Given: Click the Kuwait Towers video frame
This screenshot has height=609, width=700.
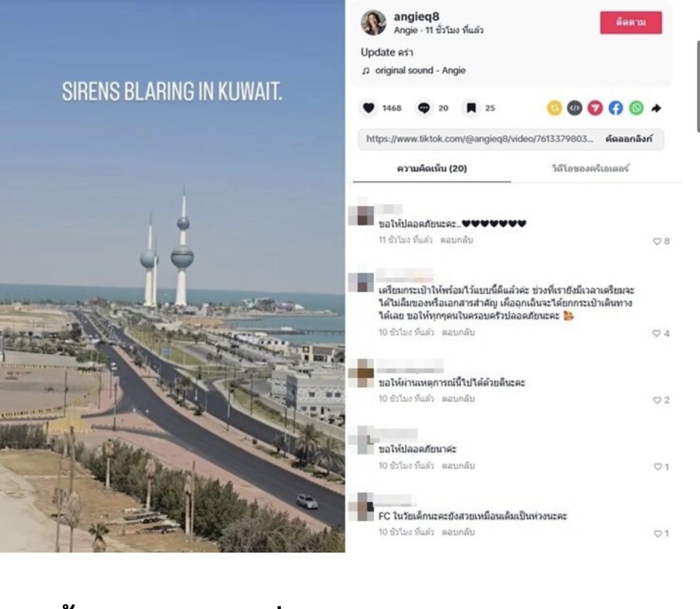Looking at the screenshot, I should coord(172,276).
